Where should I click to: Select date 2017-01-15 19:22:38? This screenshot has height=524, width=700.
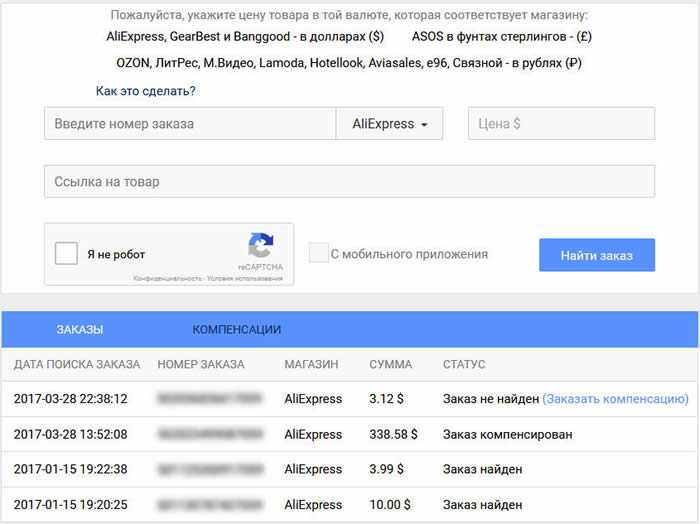(x=71, y=469)
